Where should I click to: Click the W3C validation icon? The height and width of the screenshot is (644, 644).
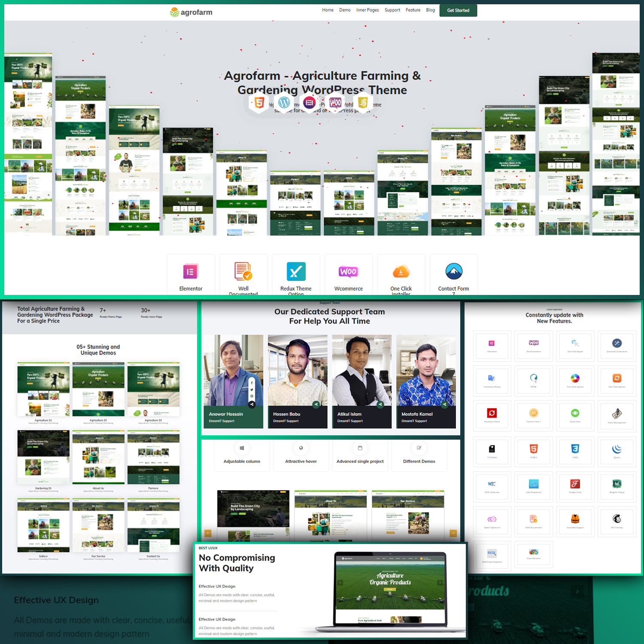point(492,484)
